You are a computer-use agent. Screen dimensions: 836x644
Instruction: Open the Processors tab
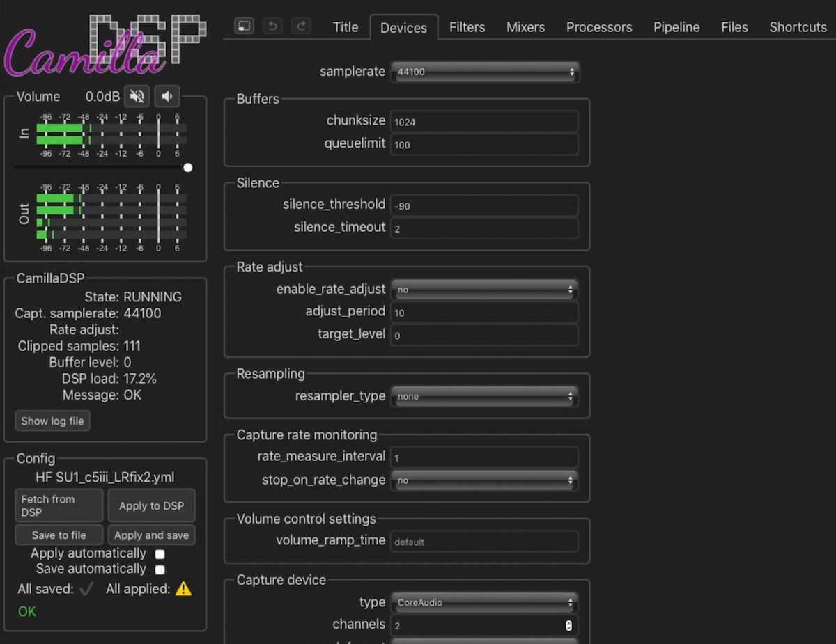tap(599, 27)
